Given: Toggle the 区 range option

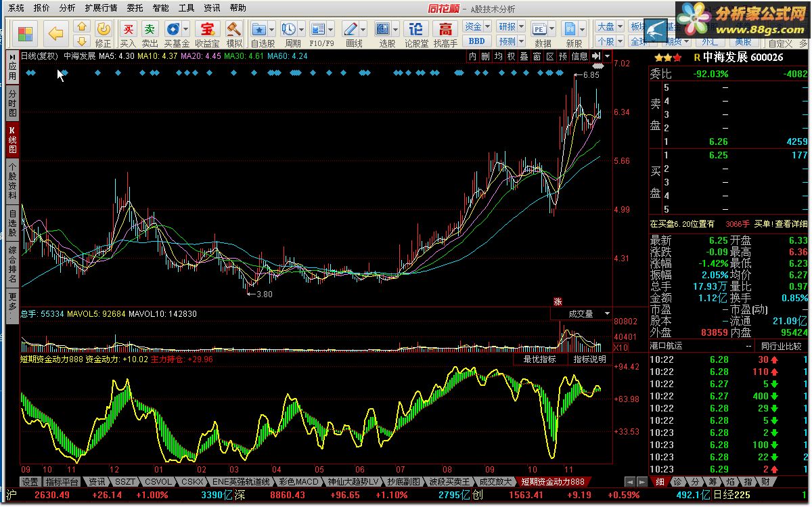Looking at the screenshot, I should [549, 56].
